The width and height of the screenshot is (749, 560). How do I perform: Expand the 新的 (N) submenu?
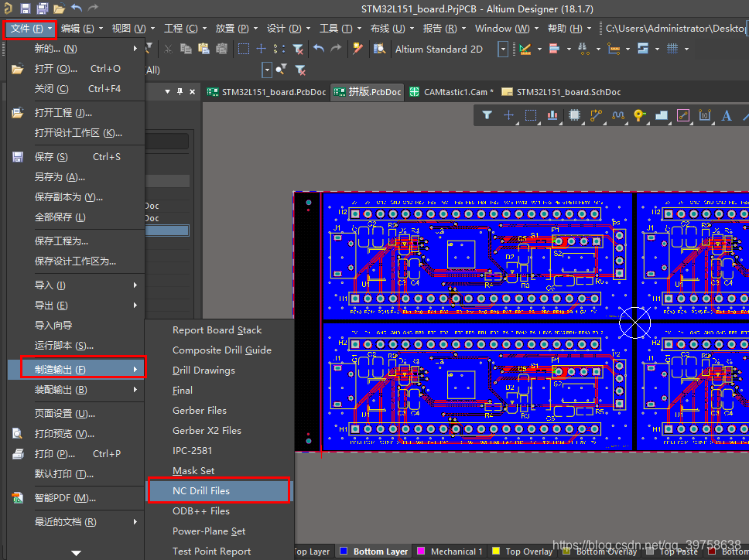(x=135, y=48)
